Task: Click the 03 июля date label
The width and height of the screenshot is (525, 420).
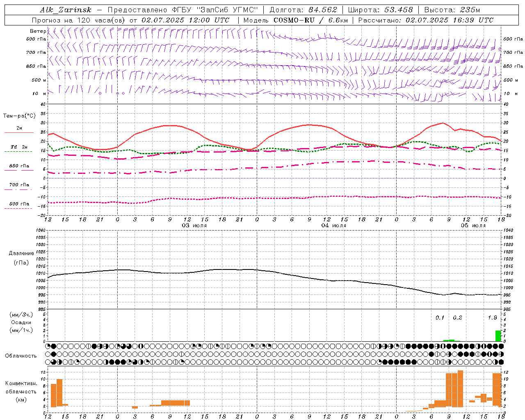Action: click(x=194, y=226)
